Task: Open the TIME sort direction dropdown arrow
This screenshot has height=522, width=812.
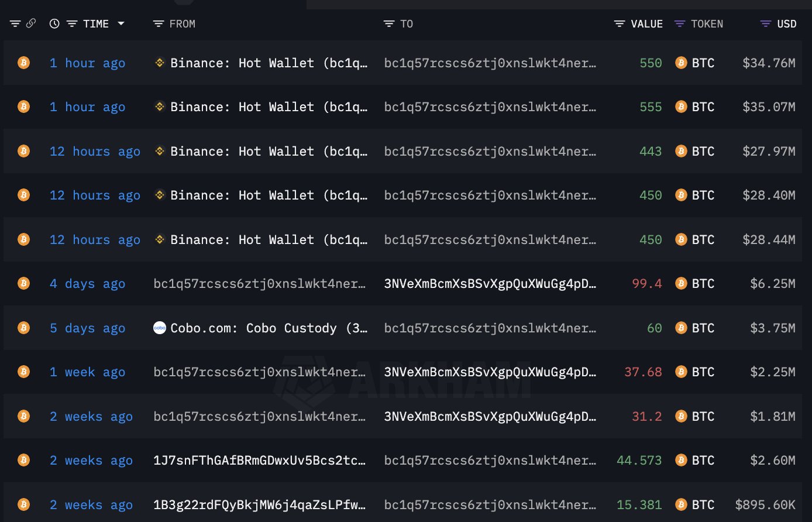Action: 121,23
